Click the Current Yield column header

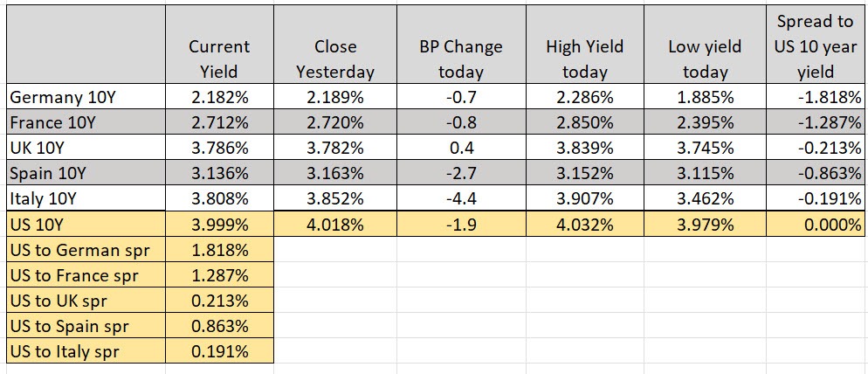point(219,59)
